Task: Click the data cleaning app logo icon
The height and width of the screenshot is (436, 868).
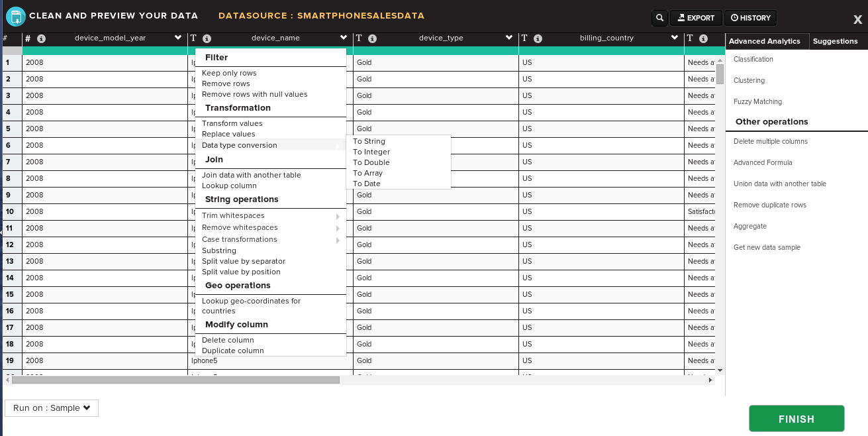Action: [x=16, y=16]
